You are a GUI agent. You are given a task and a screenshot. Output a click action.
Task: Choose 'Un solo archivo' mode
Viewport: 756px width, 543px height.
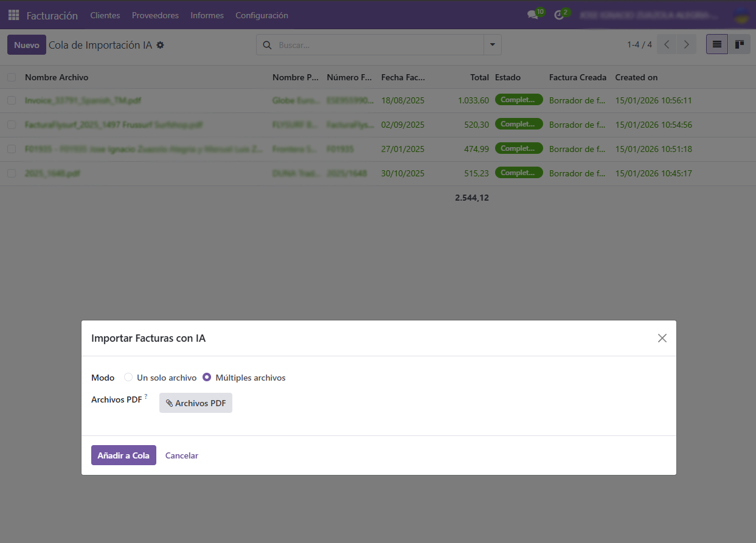(128, 377)
